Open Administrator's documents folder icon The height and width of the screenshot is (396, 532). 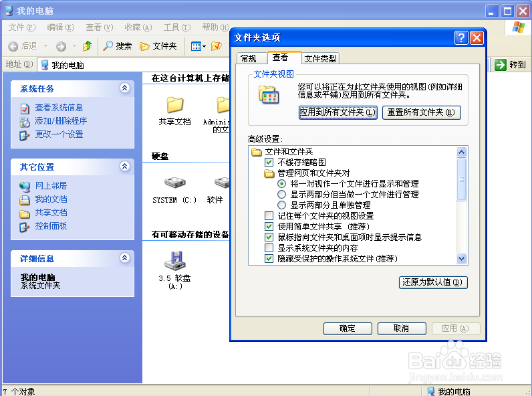223,104
